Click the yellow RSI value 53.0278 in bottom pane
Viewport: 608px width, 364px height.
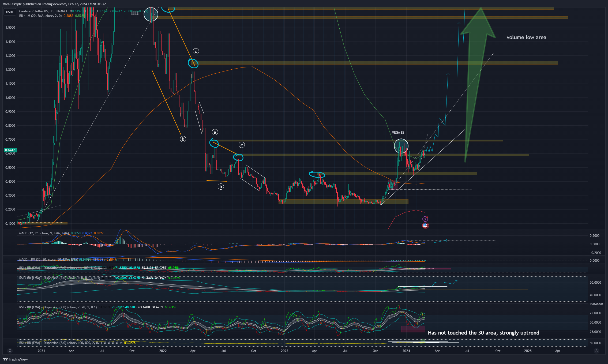coord(130,343)
